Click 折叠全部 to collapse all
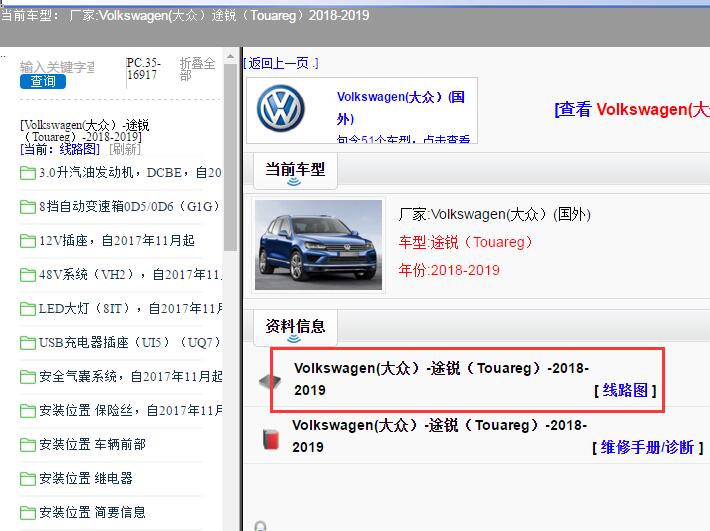Image resolution: width=710 pixels, height=531 pixels. coord(197,69)
